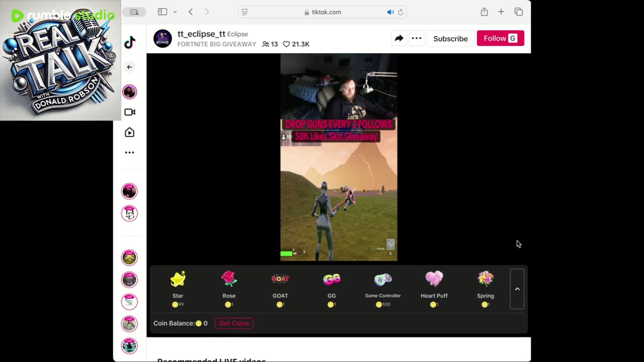Open a new tab with the plus icon
Viewport: 644px width, 362px height.
pyautogui.click(x=501, y=12)
